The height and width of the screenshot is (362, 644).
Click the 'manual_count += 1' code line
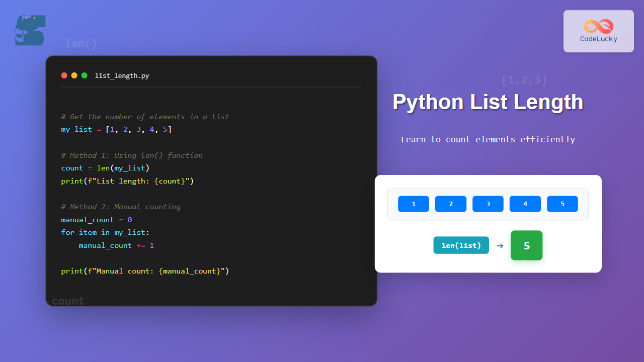coord(116,245)
